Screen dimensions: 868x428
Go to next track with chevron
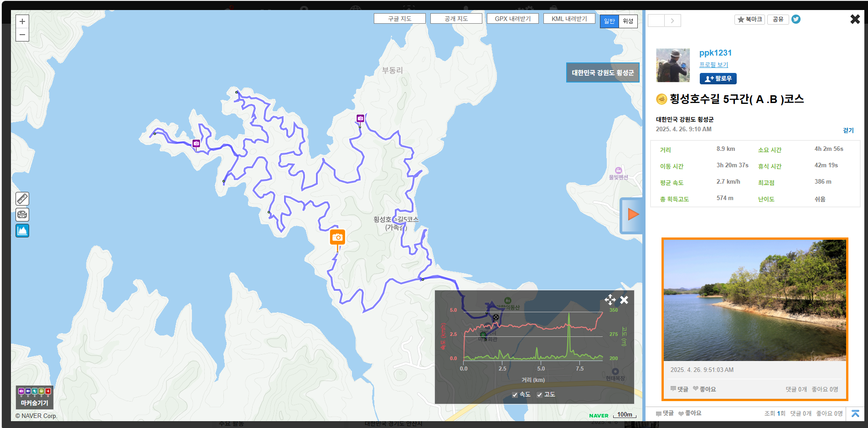click(672, 21)
